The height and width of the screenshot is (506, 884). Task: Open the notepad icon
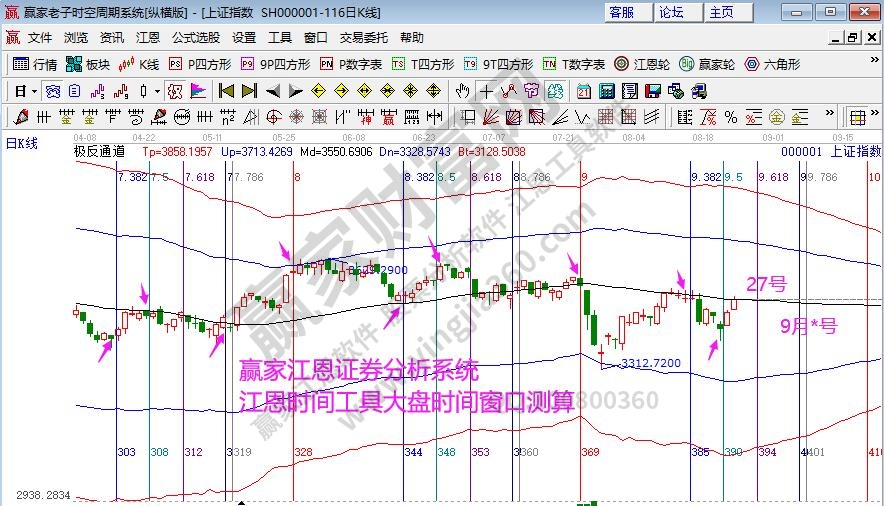pyautogui.click(x=630, y=91)
